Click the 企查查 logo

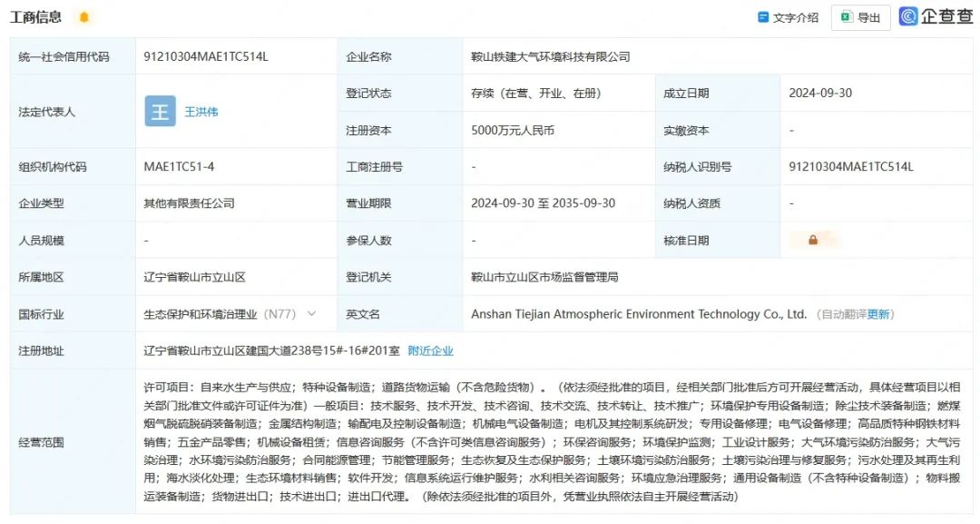pyautogui.click(x=936, y=16)
